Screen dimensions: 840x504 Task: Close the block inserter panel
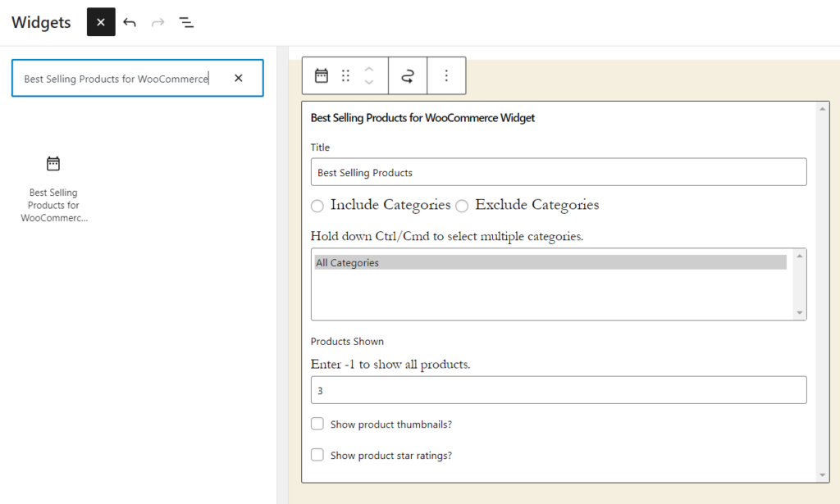click(x=101, y=22)
